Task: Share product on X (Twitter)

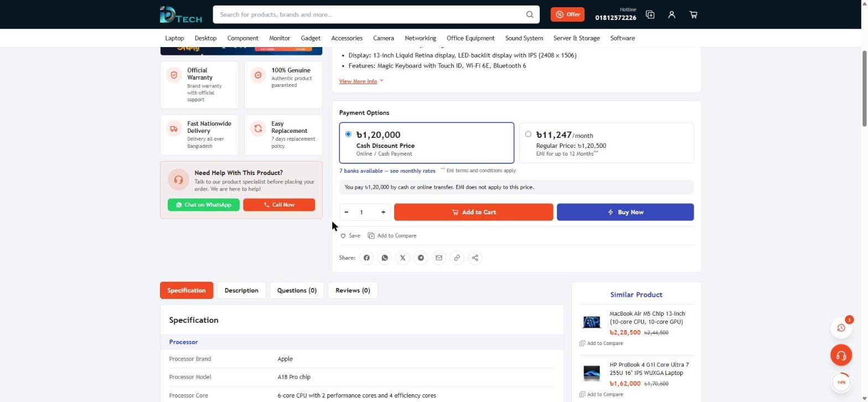Action: pyautogui.click(x=403, y=258)
